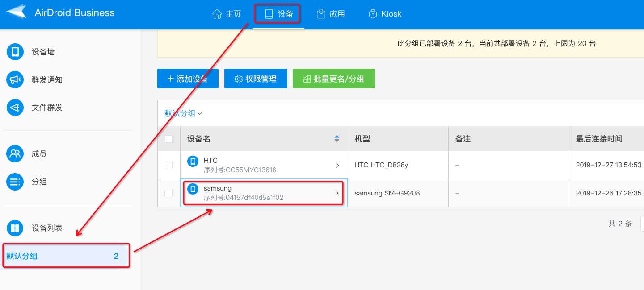Select 文件群发 in sidebar

click(47, 108)
